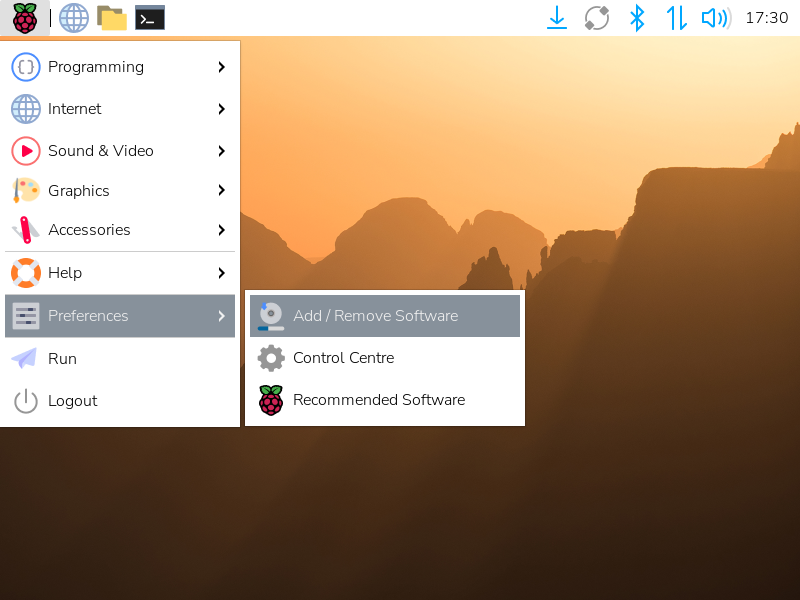
Task: Expand the Internet submenu arrow
Action: click(x=221, y=109)
